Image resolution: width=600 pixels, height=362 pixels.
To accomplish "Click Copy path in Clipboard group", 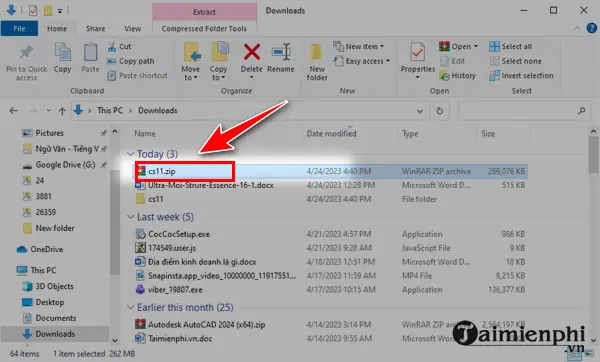I will pos(131,61).
